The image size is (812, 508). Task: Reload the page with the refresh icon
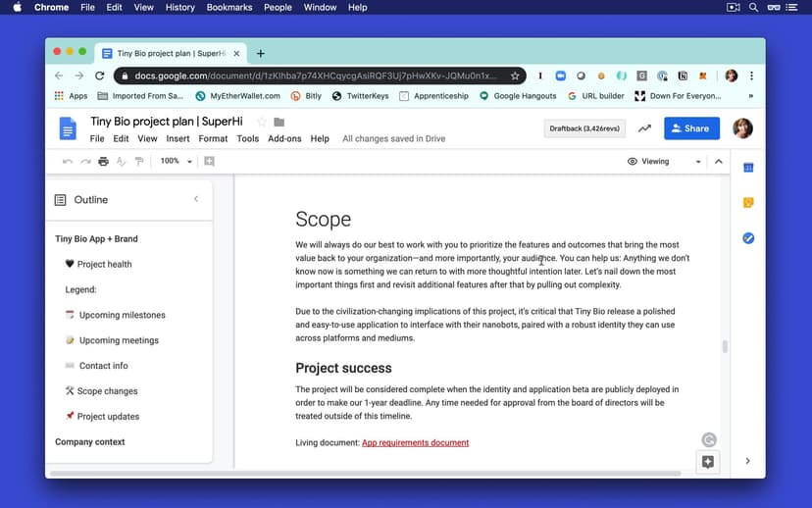point(99,76)
